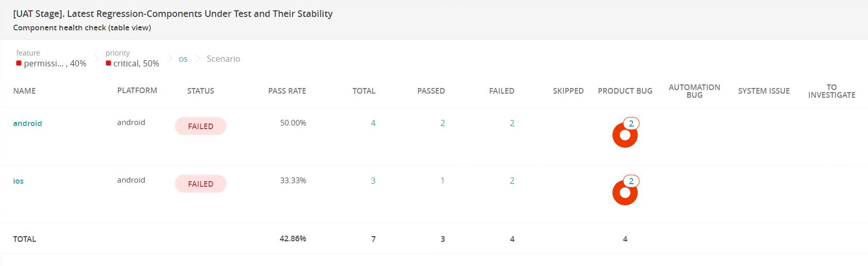
Task: Select the os breadcrumb level
Action: 183,59
